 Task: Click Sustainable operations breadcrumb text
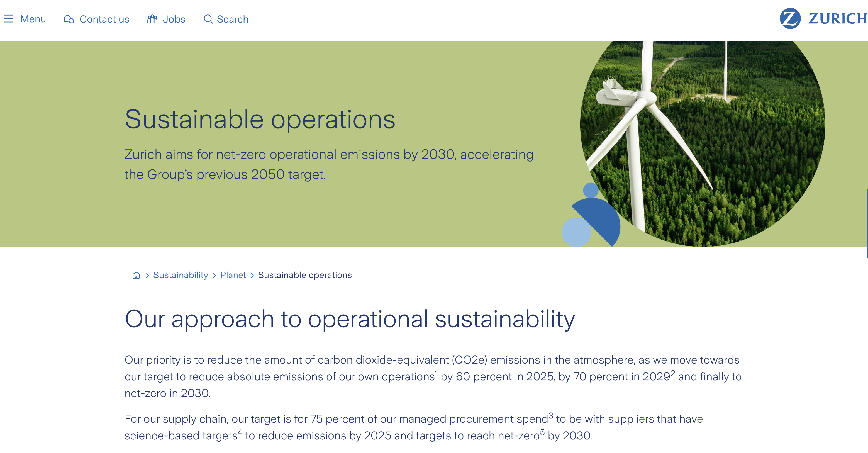click(305, 275)
